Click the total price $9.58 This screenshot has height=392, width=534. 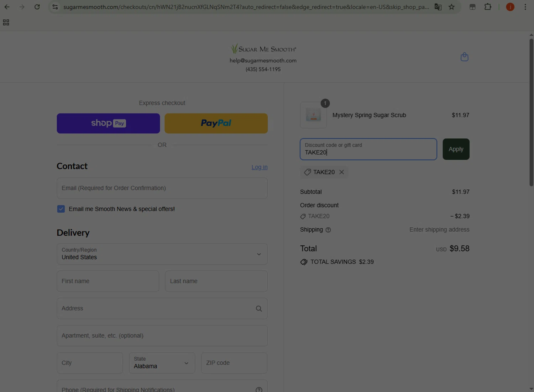(x=459, y=248)
